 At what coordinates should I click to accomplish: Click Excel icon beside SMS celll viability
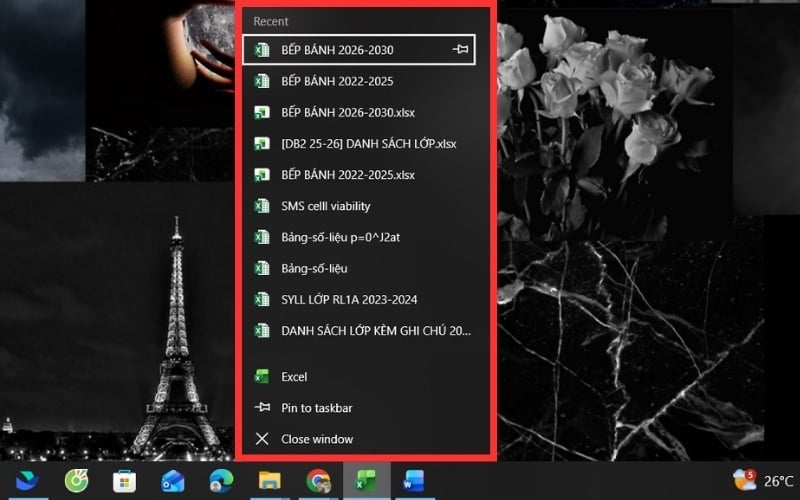click(x=262, y=206)
